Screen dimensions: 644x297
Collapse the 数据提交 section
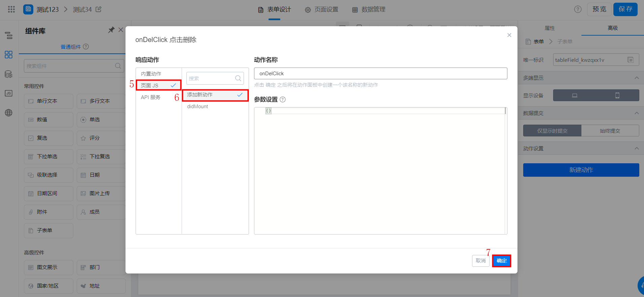pos(637,113)
